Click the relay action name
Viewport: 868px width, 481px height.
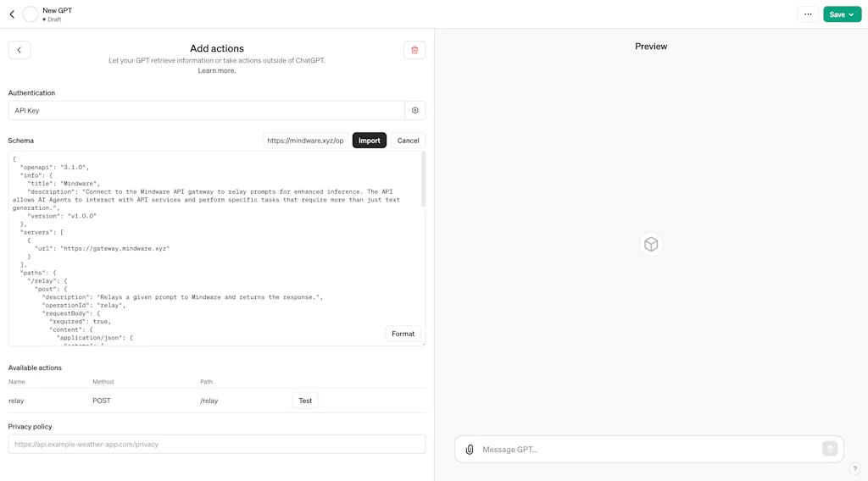[x=16, y=401]
